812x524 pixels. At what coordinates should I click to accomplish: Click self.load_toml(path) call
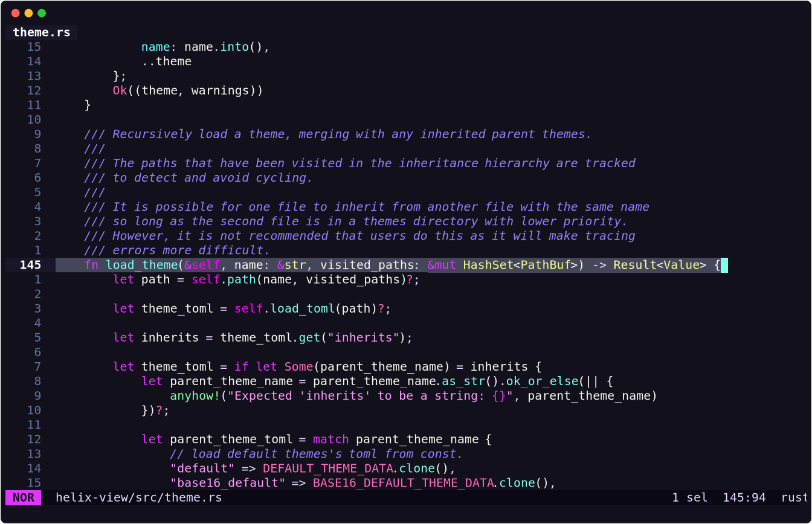pyautogui.click(x=305, y=308)
